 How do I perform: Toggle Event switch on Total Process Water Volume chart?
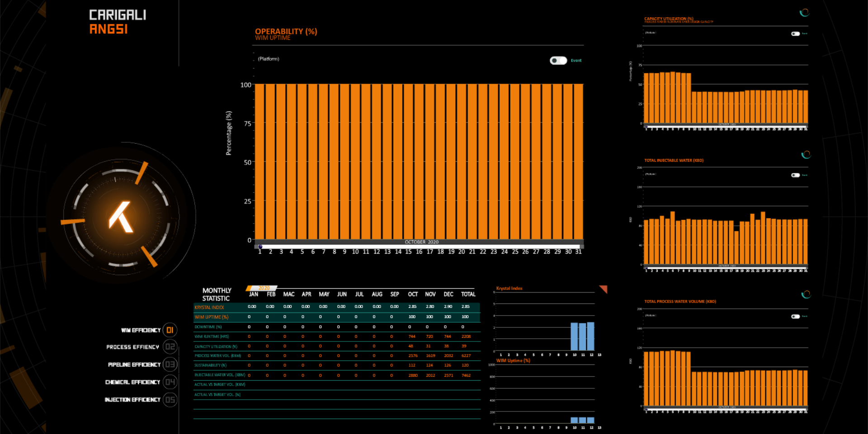pyautogui.click(x=795, y=317)
